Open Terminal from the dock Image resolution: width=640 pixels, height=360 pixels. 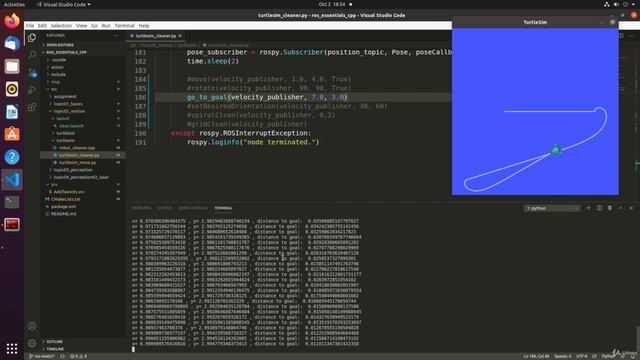pos(12,202)
